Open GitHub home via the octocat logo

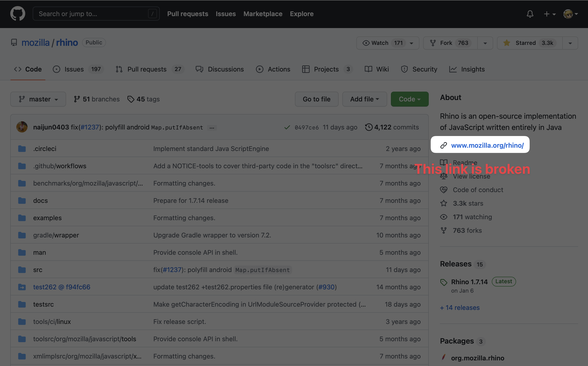[x=18, y=14]
